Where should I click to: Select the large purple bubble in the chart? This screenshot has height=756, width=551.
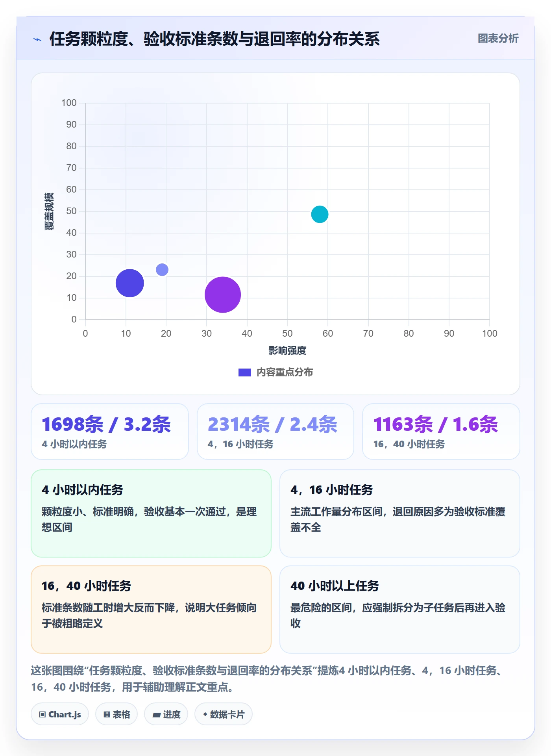point(223,295)
